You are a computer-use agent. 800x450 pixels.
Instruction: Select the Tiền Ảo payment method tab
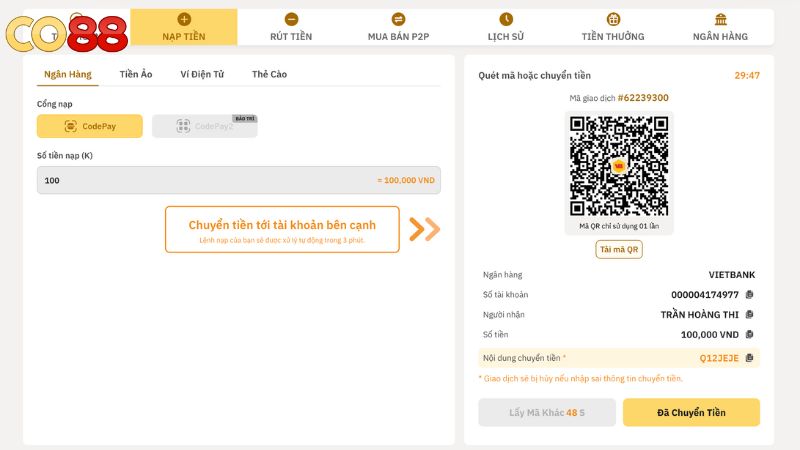coord(136,74)
